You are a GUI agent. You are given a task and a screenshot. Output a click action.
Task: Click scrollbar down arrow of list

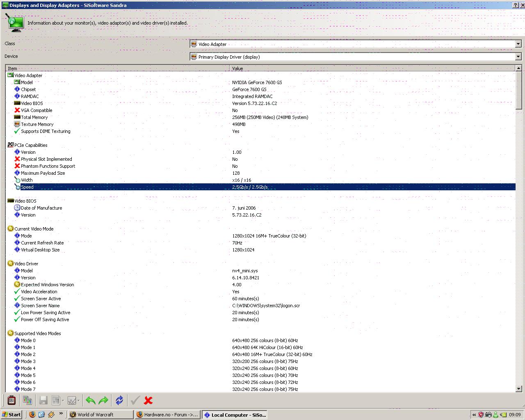coord(518,388)
